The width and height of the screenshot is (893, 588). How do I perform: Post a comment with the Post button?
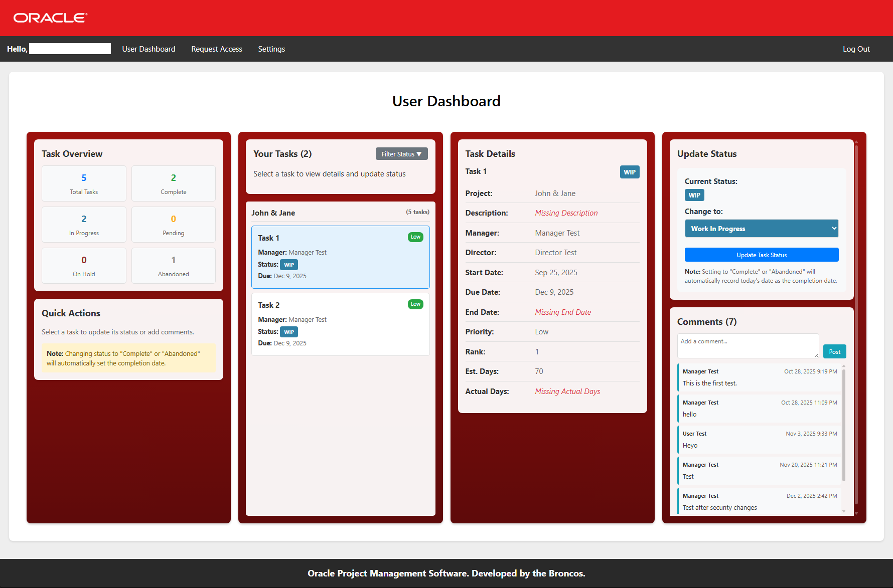coord(834,351)
